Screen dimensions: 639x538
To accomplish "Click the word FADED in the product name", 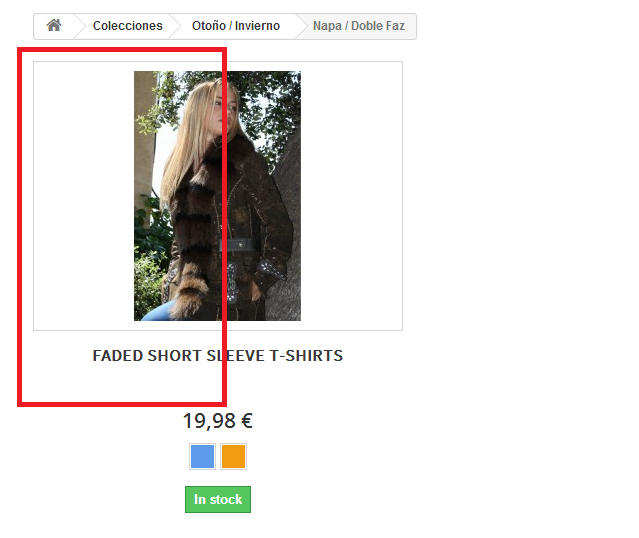I will pyautogui.click(x=118, y=356).
